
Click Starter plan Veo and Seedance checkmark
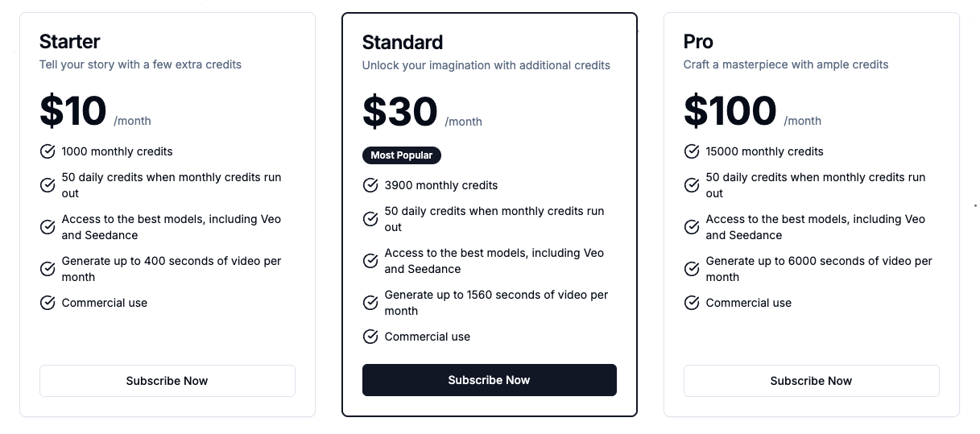tap(48, 227)
